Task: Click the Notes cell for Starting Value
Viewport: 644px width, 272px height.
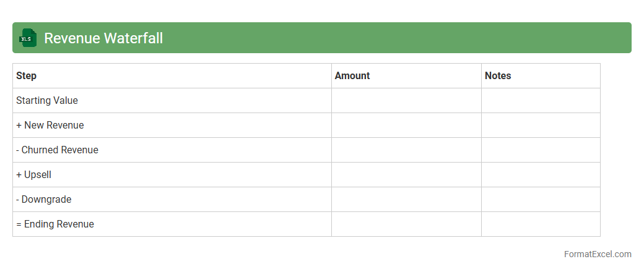Action: tap(541, 100)
